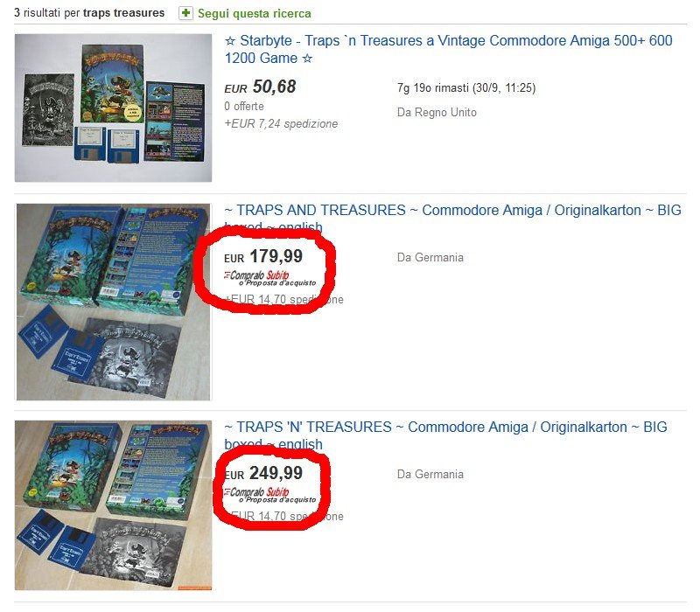Click the '3 risultati per traps treasures' heading
This screenshot has width=700, height=612.
(x=89, y=12)
